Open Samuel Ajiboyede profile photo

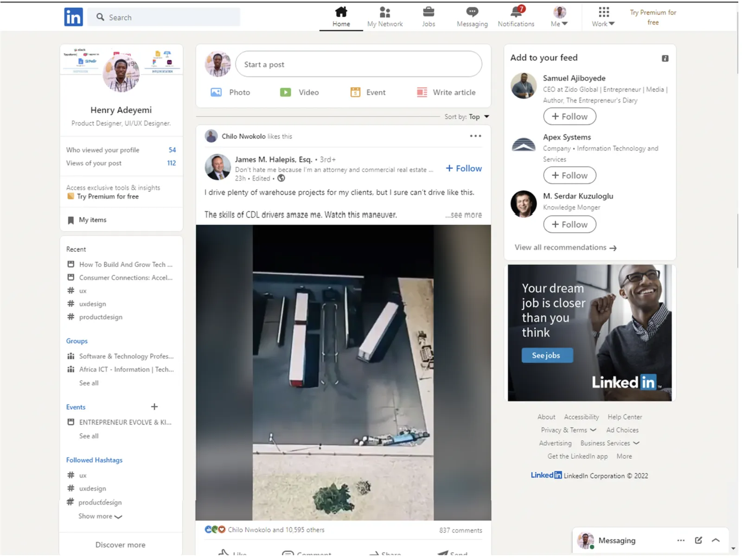(524, 86)
